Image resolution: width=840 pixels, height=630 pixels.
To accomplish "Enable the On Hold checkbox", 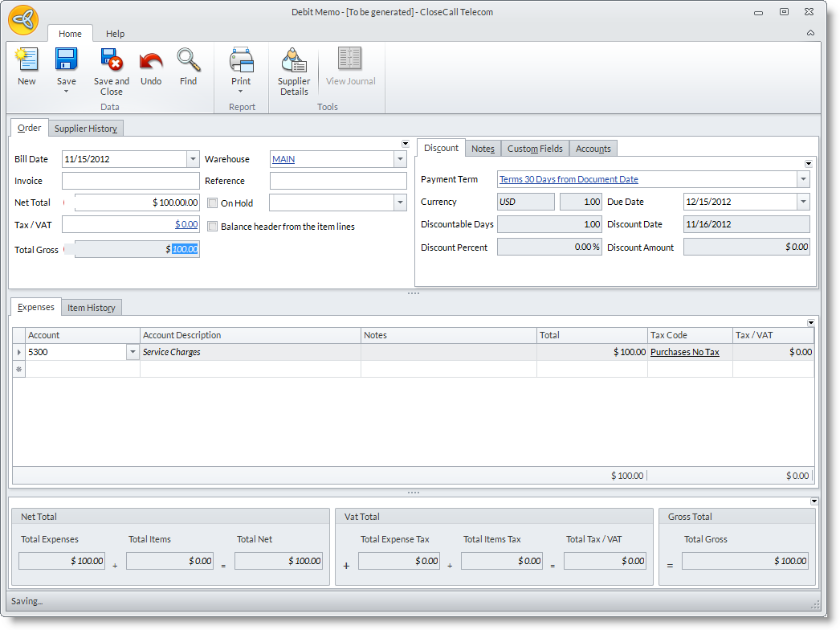I will pyautogui.click(x=213, y=203).
